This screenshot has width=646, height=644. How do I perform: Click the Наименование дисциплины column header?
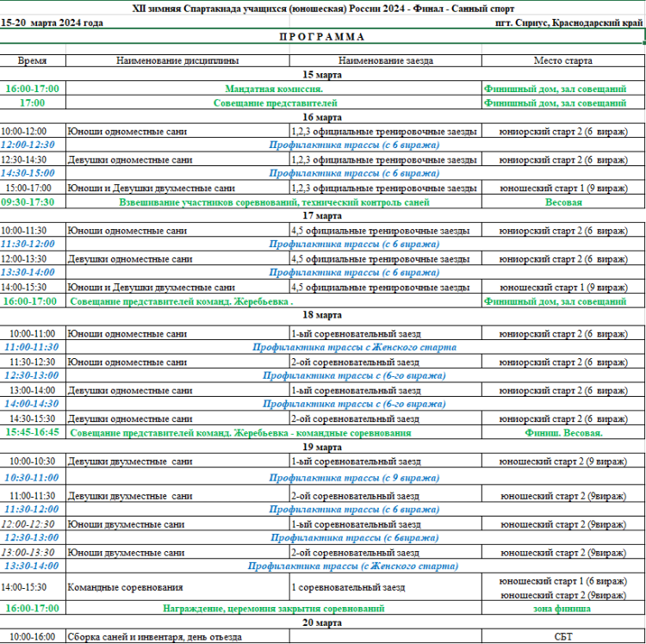click(x=177, y=61)
